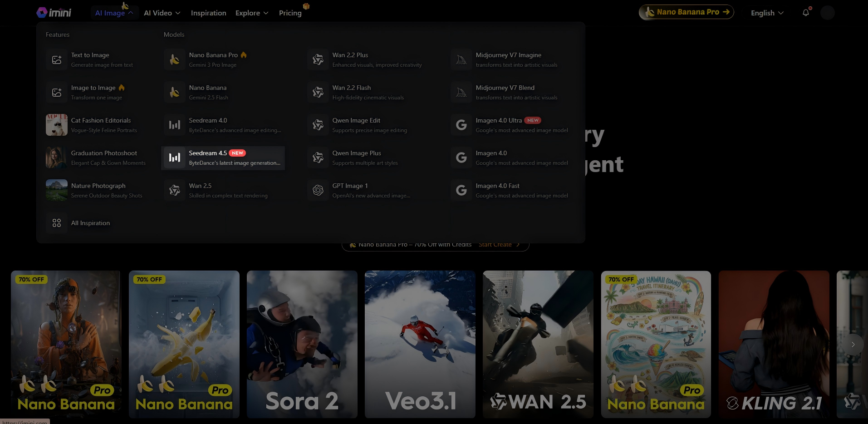This screenshot has width=868, height=424.
Task: Go to the Inspiration page
Action: [208, 13]
